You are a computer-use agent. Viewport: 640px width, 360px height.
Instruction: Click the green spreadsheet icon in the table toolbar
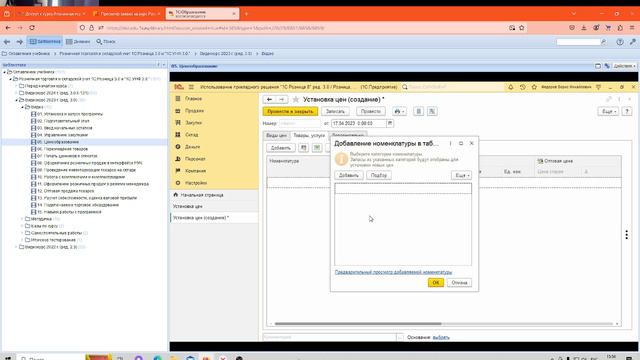point(317,148)
